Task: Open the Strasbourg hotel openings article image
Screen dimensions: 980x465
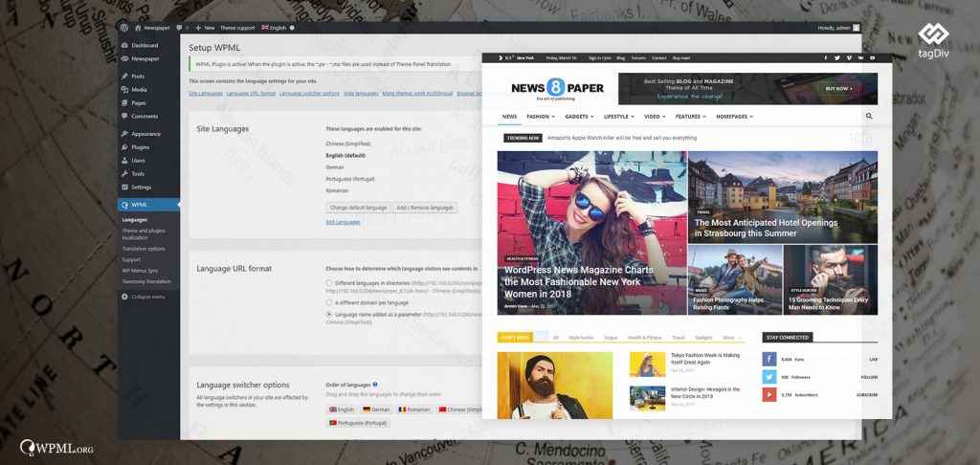Action: tap(783, 197)
